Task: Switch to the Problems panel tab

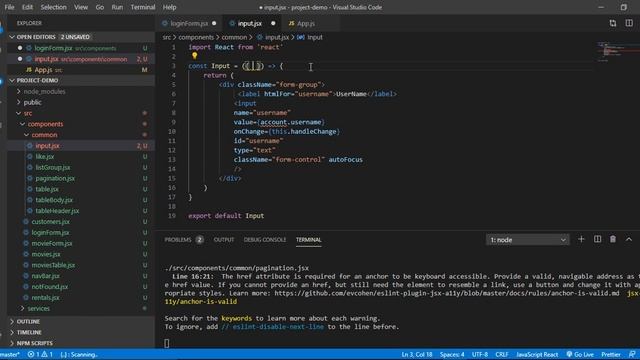Action: click(183, 240)
